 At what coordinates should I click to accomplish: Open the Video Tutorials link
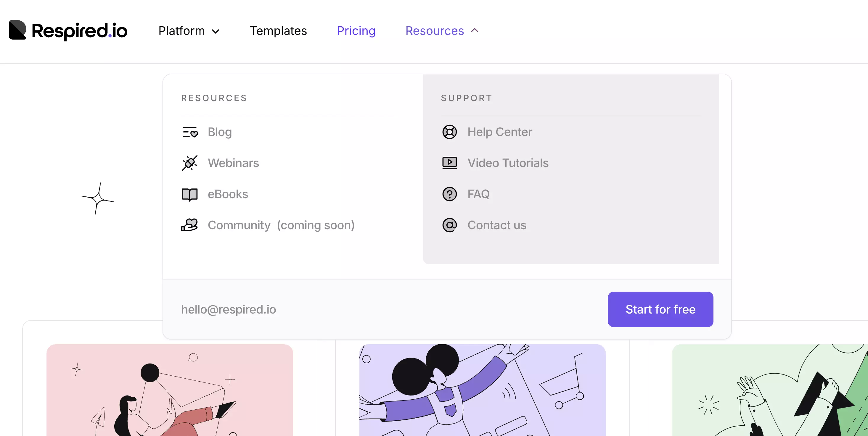[508, 163]
